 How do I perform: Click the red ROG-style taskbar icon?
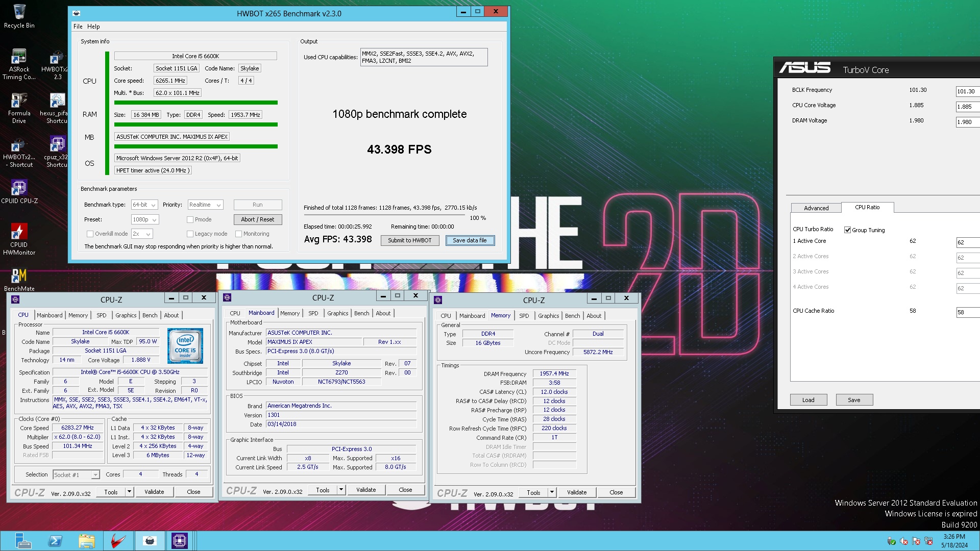(x=118, y=541)
